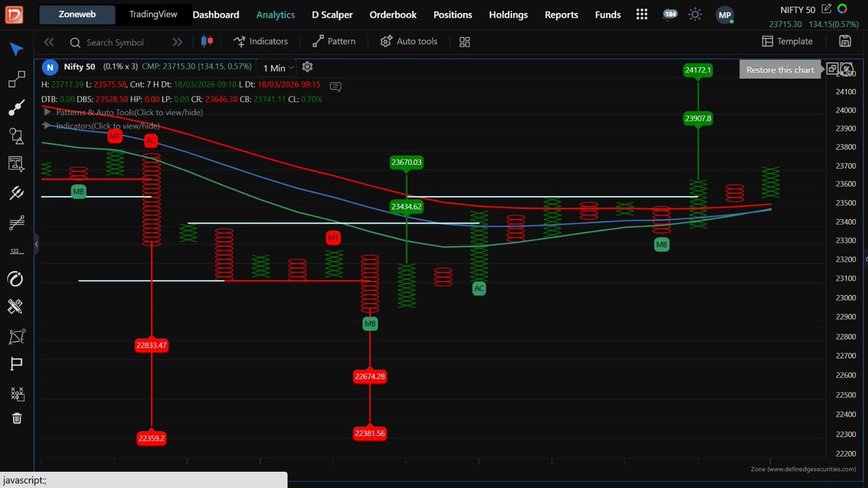Click the 23670.03 green price label
This screenshot has height=488, width=868.
[x=406, y=163]
